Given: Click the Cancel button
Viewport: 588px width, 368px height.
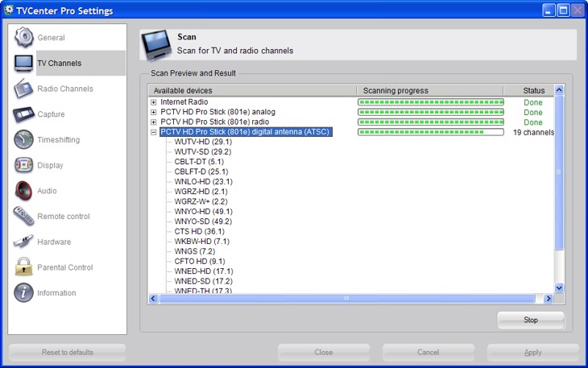Looking at the screenshot, I should pos(428,352).
